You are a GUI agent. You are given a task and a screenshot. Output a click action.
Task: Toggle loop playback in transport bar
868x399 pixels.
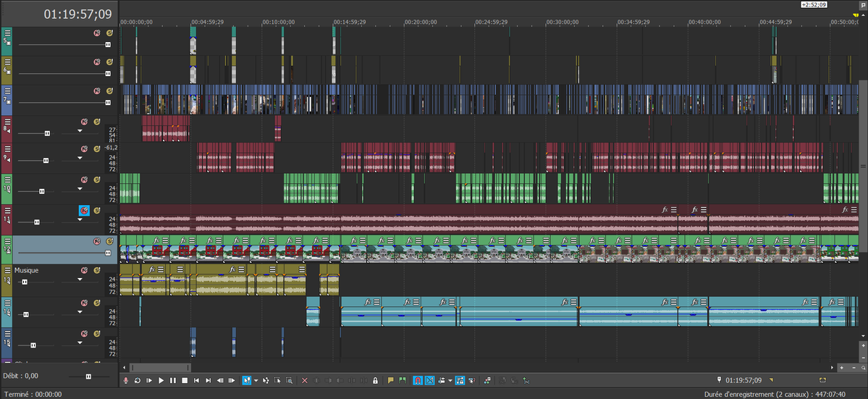tap(138, 380)
